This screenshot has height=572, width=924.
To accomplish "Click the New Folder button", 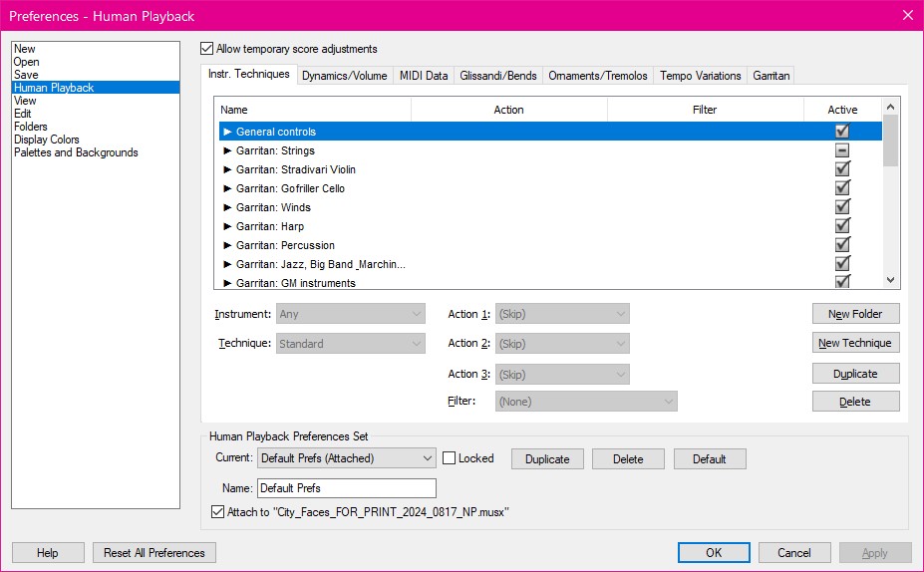I will [x=855, y=314].
